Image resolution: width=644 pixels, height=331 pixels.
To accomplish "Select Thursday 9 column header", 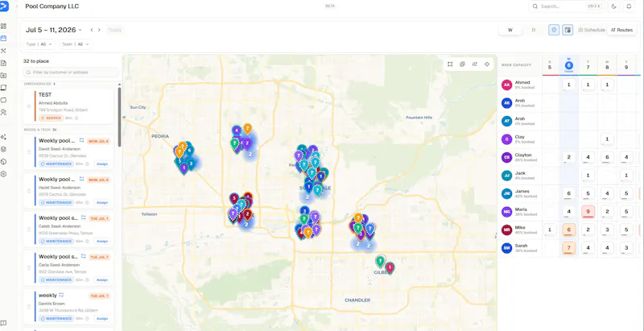I will pyautogui.click(x=626, y=65).
